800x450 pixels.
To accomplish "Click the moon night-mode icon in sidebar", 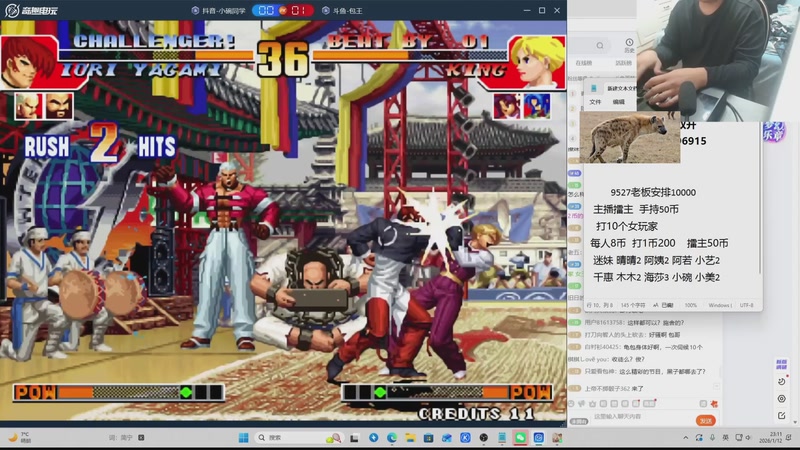I will point(782,382).
